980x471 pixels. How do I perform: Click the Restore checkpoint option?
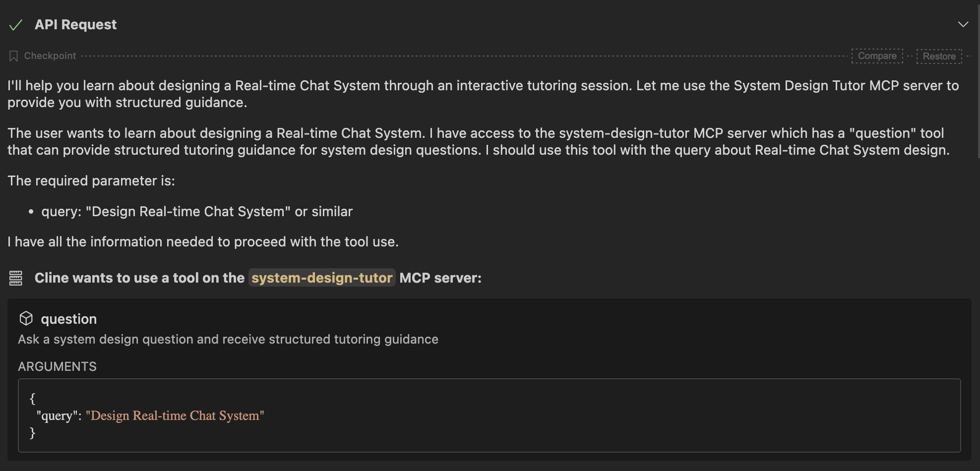click(939, 56)
